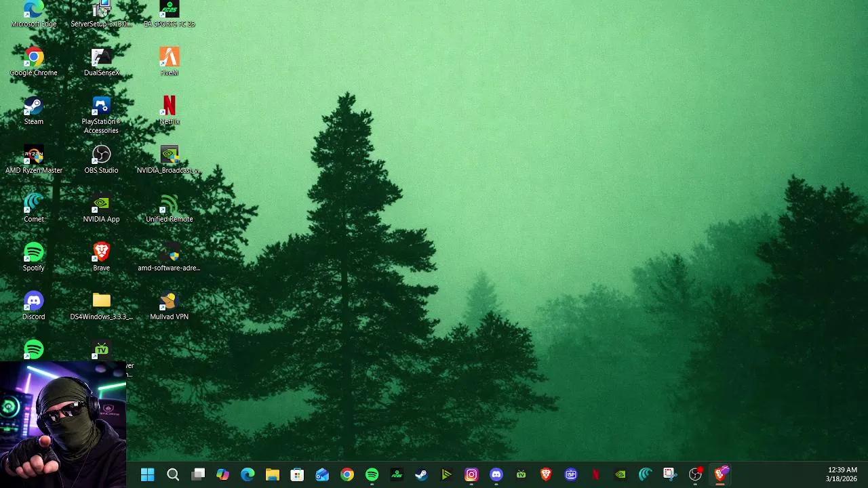868x488 pixels.
Task: Open Comet browser from the taskbar
Action: click(x=646, y=474)
